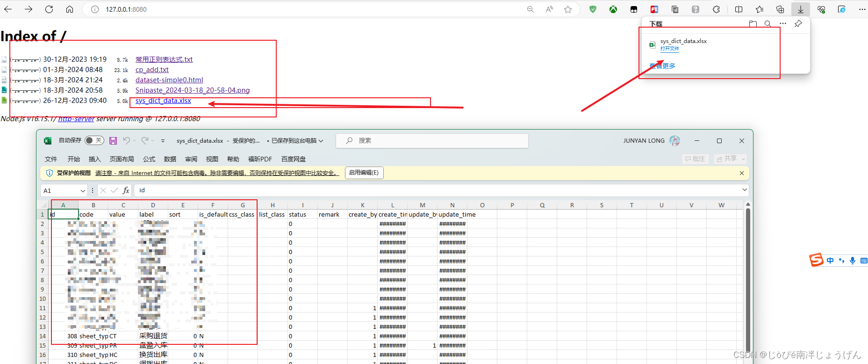868x364 pixels.
Task: Open Internet Explorer mode icon
Action: (x=842, y=9)
